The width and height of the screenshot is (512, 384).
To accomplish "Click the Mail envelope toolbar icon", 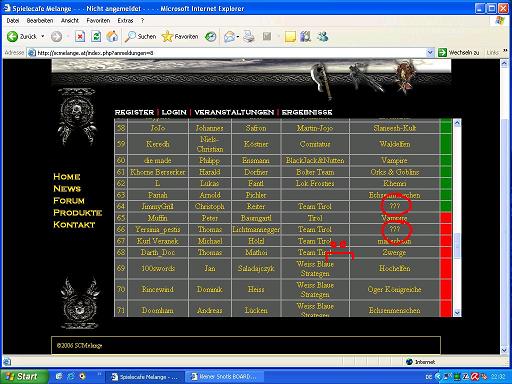I will pyautogui.click(x=229, y=37).
